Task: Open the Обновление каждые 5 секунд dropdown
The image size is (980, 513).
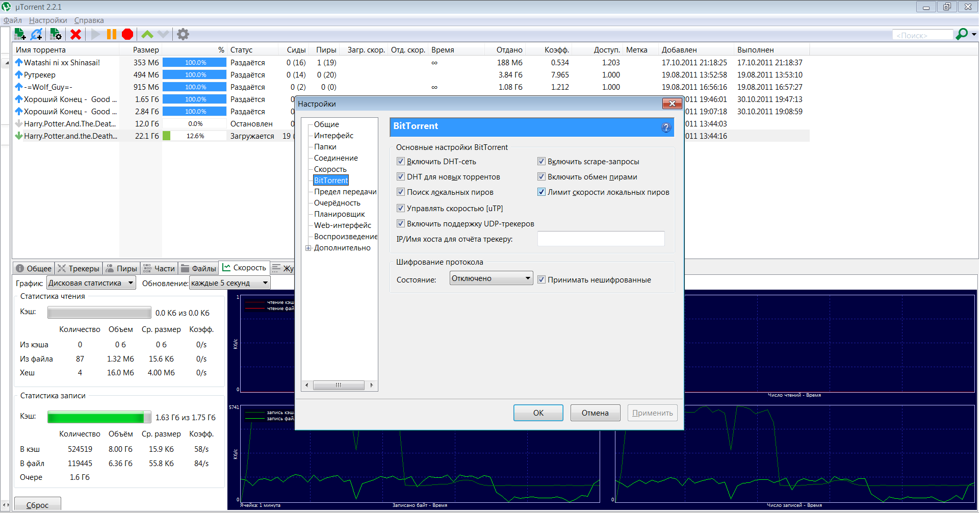Action: 230,283
